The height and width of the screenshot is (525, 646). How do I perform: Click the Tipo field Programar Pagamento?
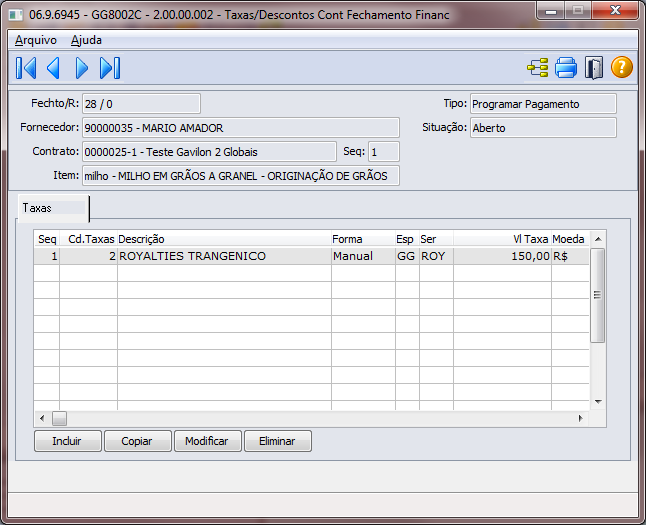(543, 104)
